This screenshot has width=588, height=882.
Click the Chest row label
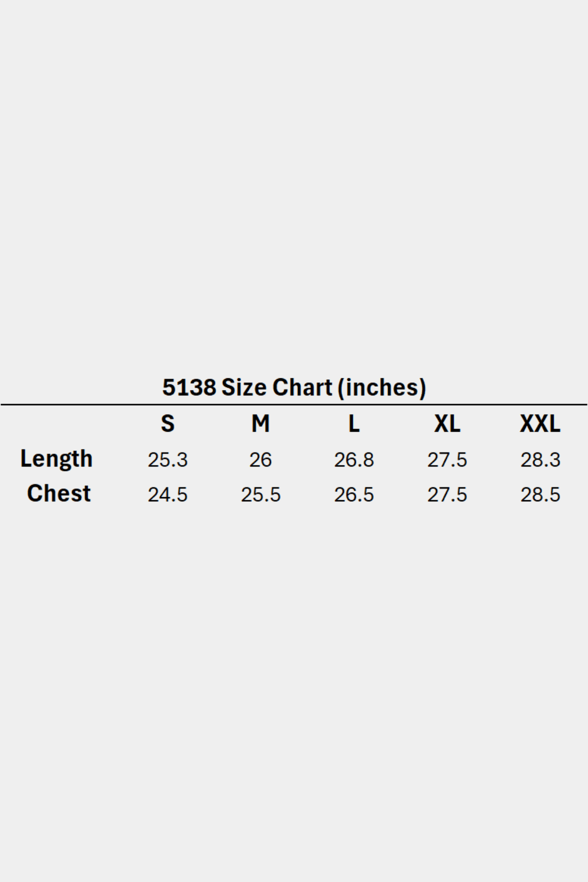coord(59,493)
